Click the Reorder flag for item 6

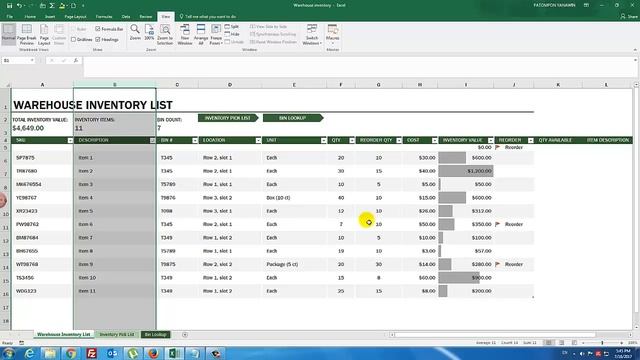click(498, 224)
